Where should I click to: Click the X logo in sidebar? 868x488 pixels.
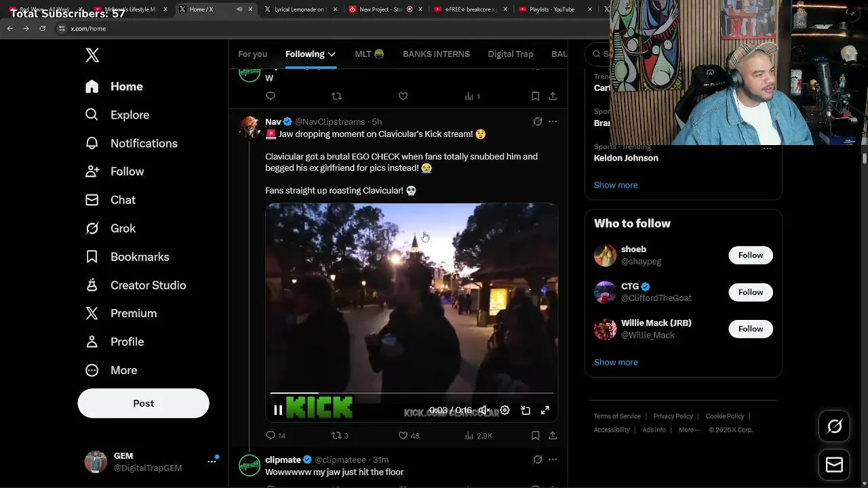click(x=92, y=56)
